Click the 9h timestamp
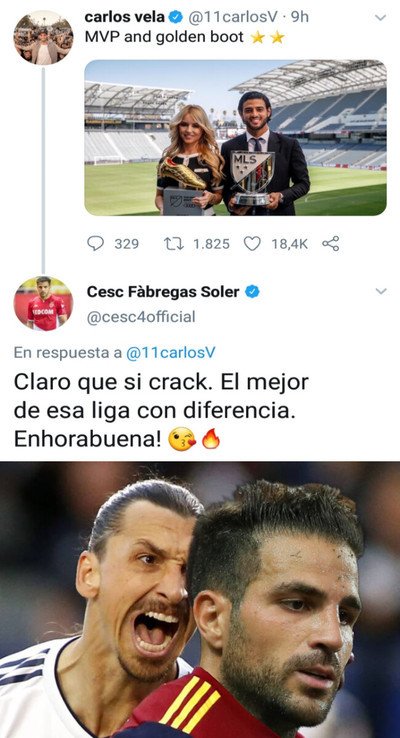The height and width of the screenshot is (738, 400). 300,17
